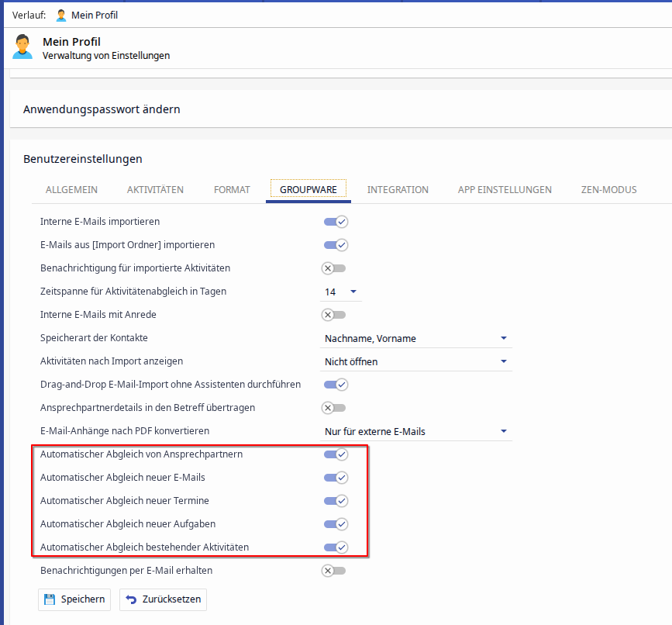Turn on Interne E-Mails mit Anrede

[x=335, y=315]
